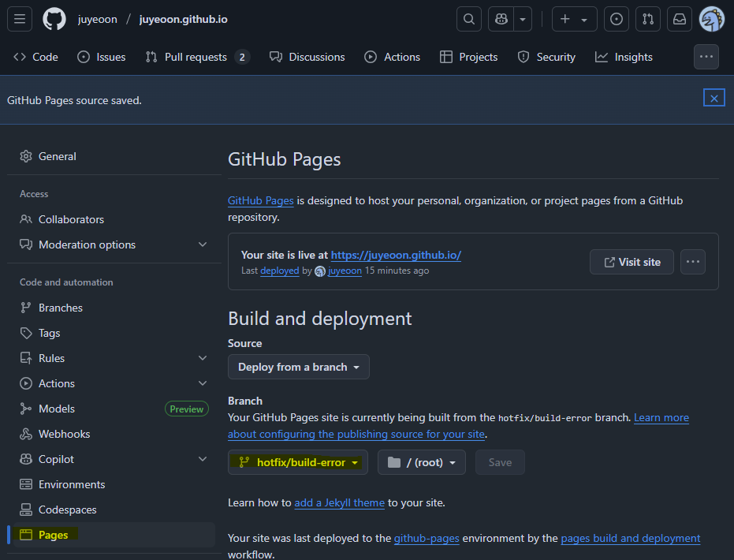
Task: Open Webhooks settings in sidebar
Action: 114,434
